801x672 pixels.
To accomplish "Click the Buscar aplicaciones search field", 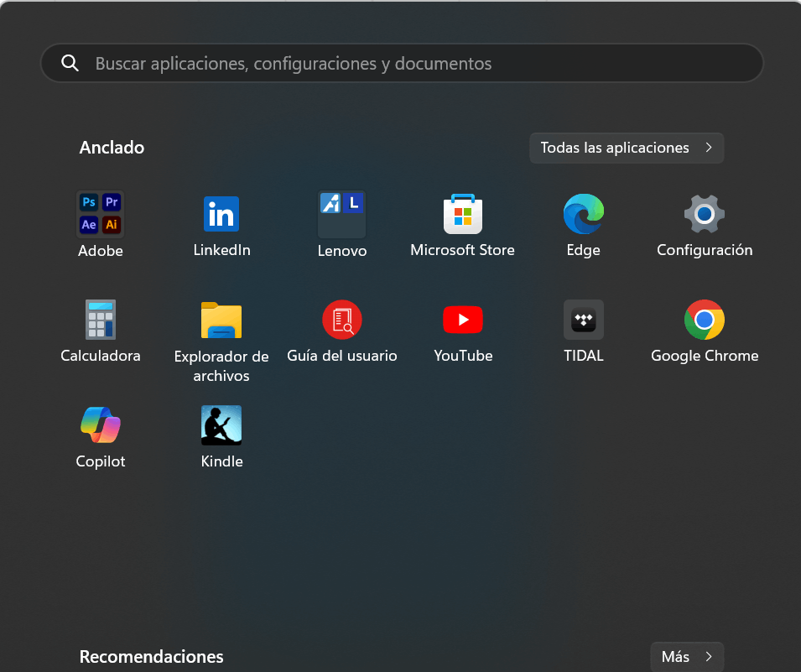I will click(402, 63).
